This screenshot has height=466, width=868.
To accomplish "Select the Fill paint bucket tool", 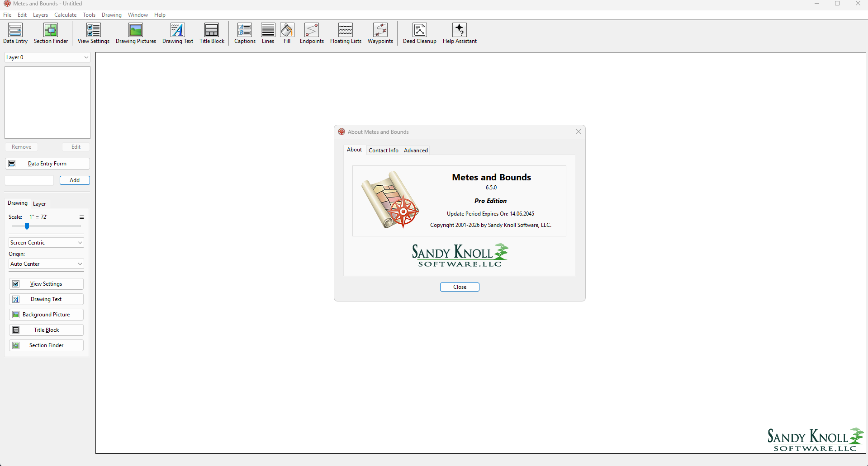I will 287,33.
